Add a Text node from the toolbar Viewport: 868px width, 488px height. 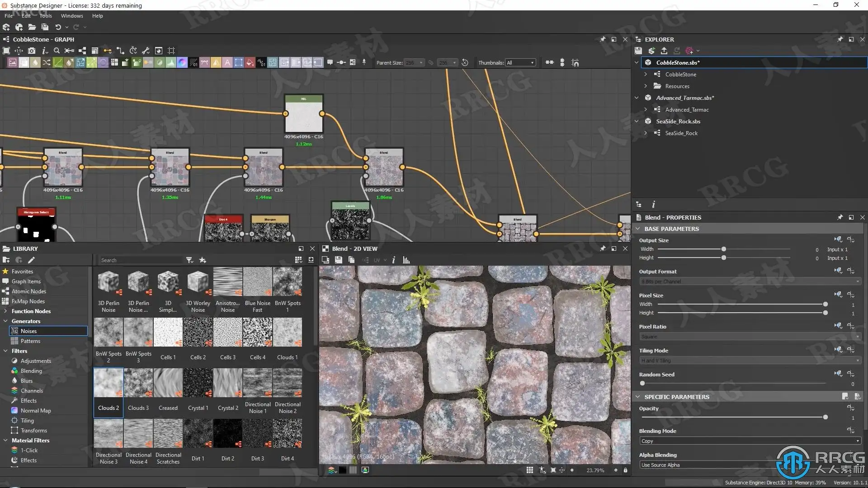click(227, 63)
